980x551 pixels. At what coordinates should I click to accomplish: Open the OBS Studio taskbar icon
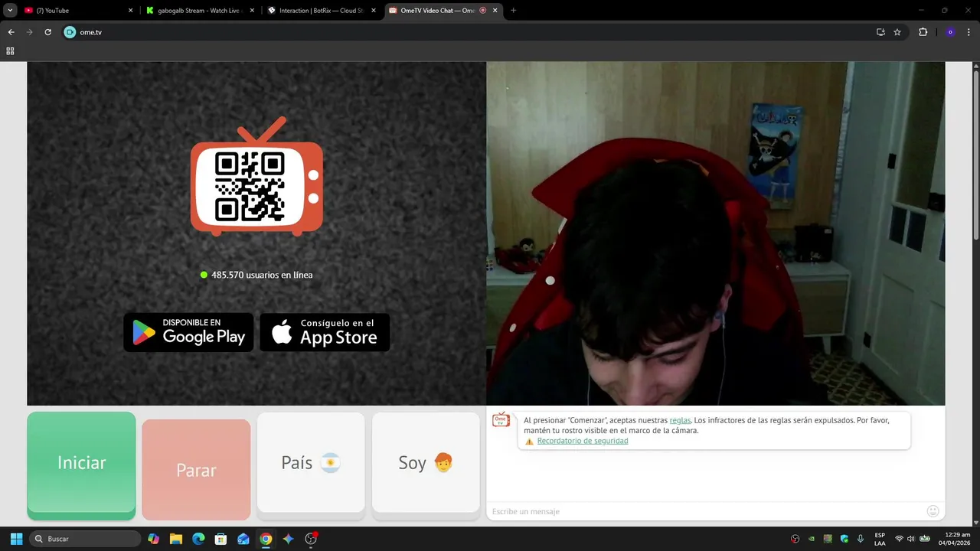pyautogui.click(x=311, y=539)
